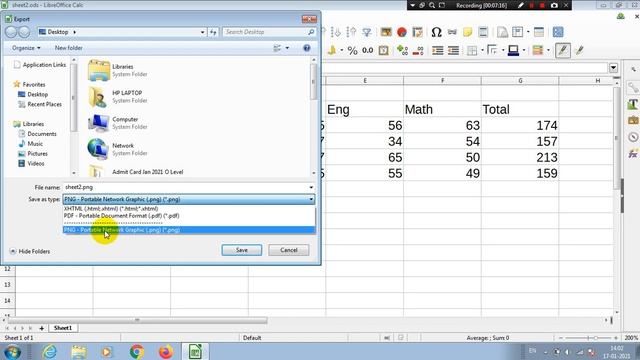Open the Sidebar Navigator compass icon

pos(633,137)
